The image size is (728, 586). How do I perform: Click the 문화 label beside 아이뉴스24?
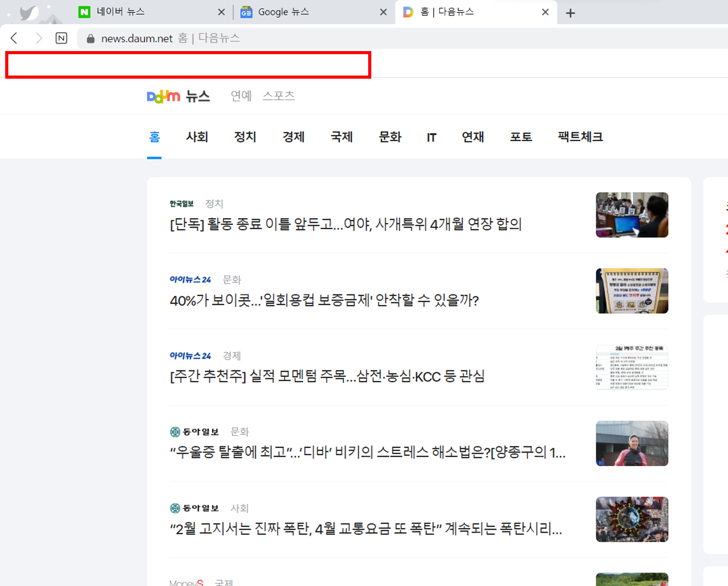232,280
